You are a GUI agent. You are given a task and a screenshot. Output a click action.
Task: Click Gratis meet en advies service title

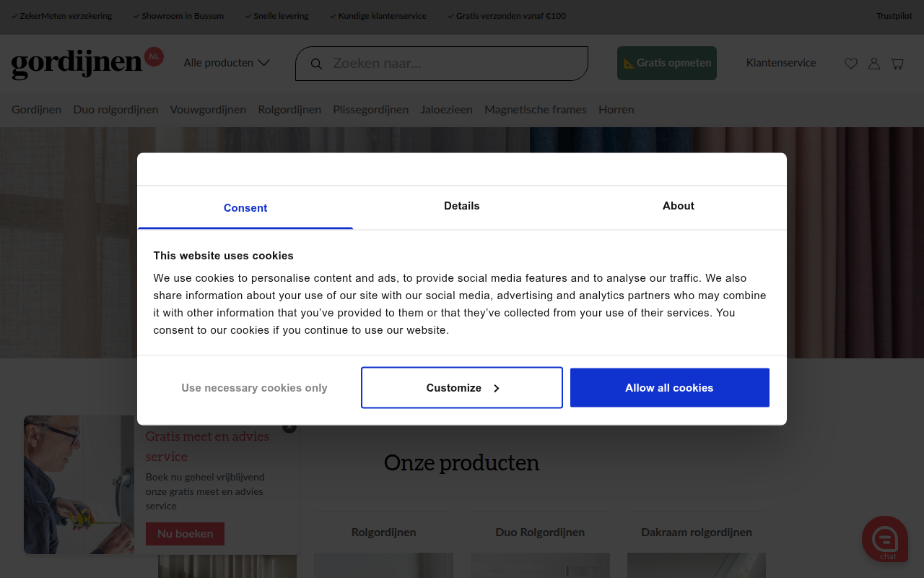pyautogui.click(x=207, y=447)
